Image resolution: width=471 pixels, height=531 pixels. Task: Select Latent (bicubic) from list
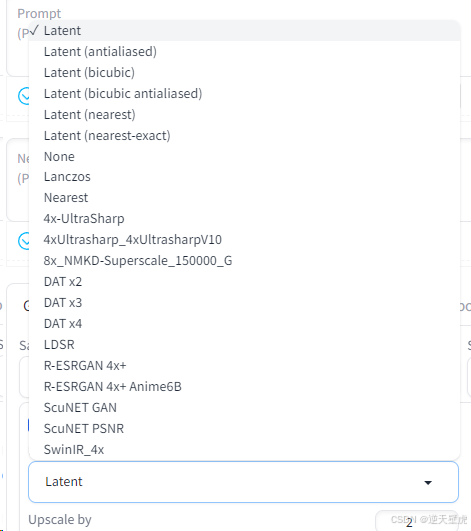tap(244, 73)
